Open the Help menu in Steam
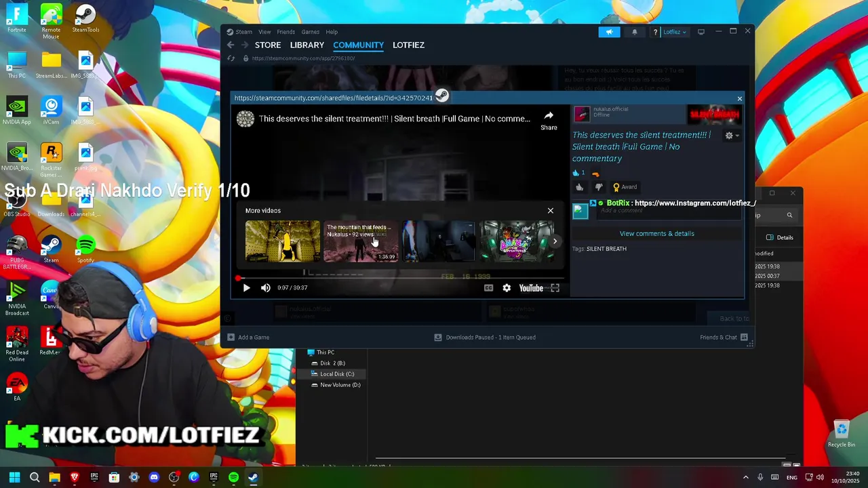 click(332, 32)
